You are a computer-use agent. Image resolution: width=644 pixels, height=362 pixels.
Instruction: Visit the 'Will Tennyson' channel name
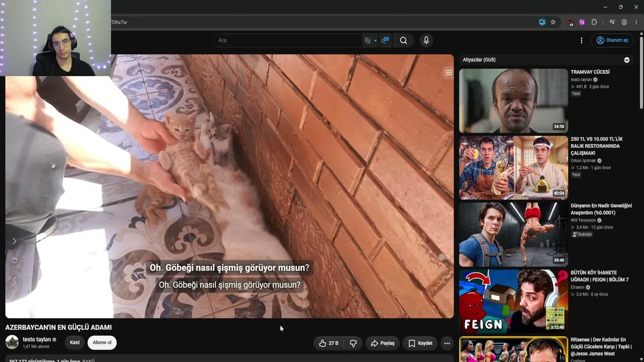pyautogui.click(x=583, y=220)
